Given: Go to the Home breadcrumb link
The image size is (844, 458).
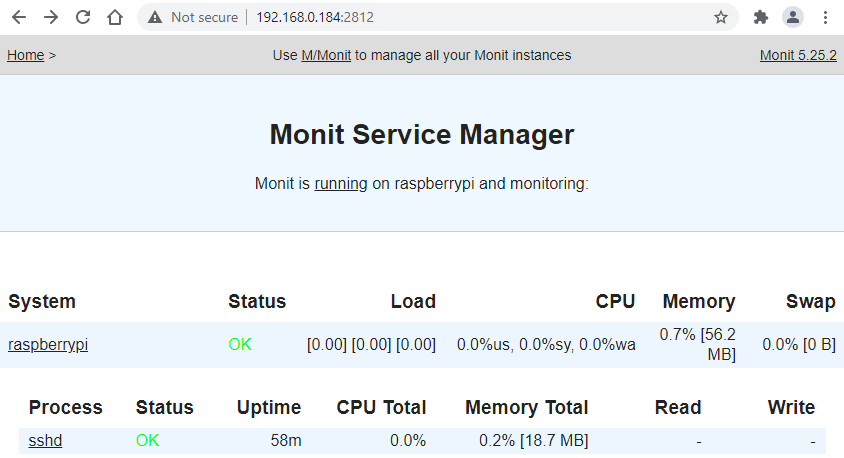Looking at the screenshot, I should 25,55.
